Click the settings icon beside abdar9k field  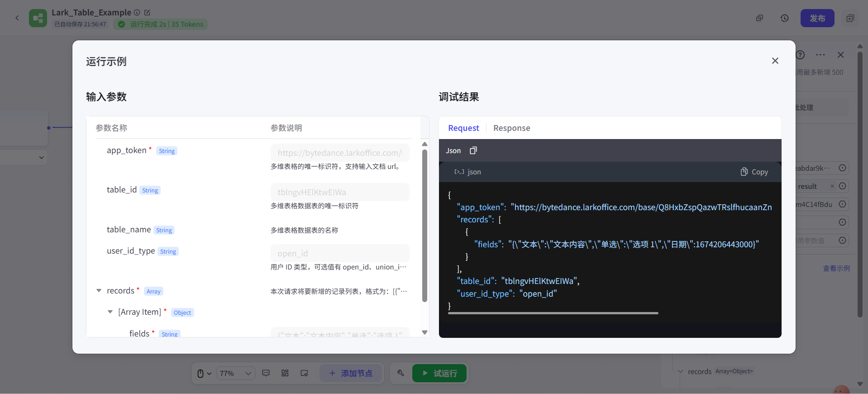pos(842,168)
